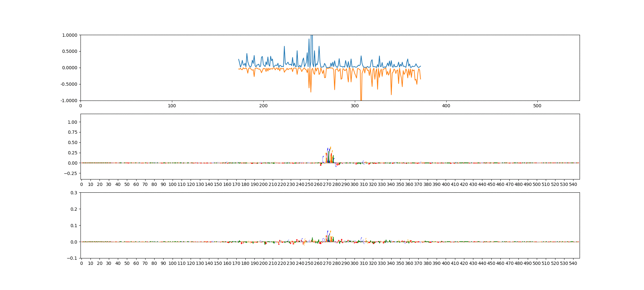Click the deepest orange line dip near 300
The width and height of the screenshot is (644, 290).
361,99
